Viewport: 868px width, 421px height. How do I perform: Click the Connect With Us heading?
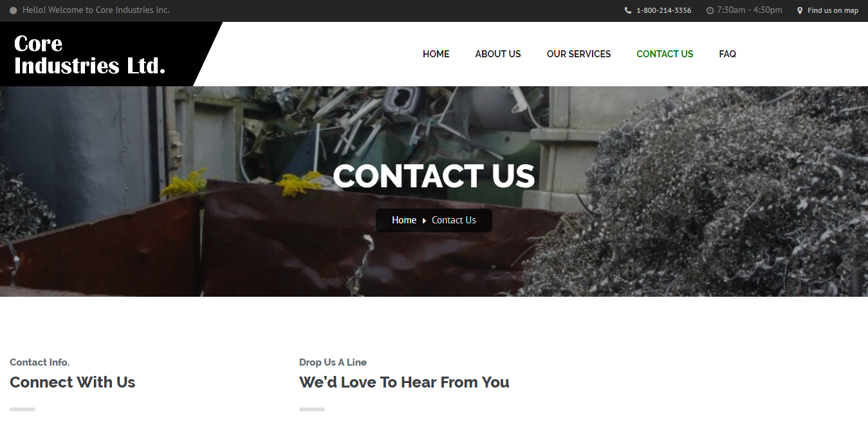tap(73, 382)
